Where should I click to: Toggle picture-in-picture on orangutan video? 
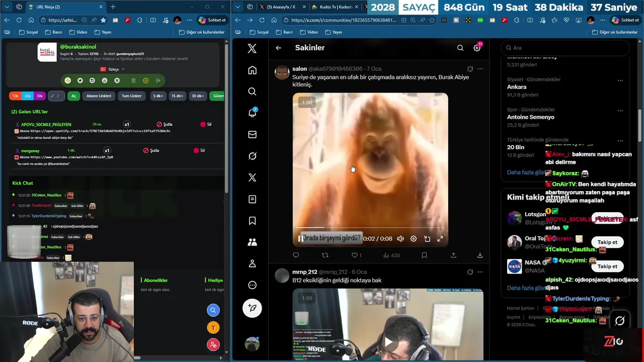[x=427, y=239]
